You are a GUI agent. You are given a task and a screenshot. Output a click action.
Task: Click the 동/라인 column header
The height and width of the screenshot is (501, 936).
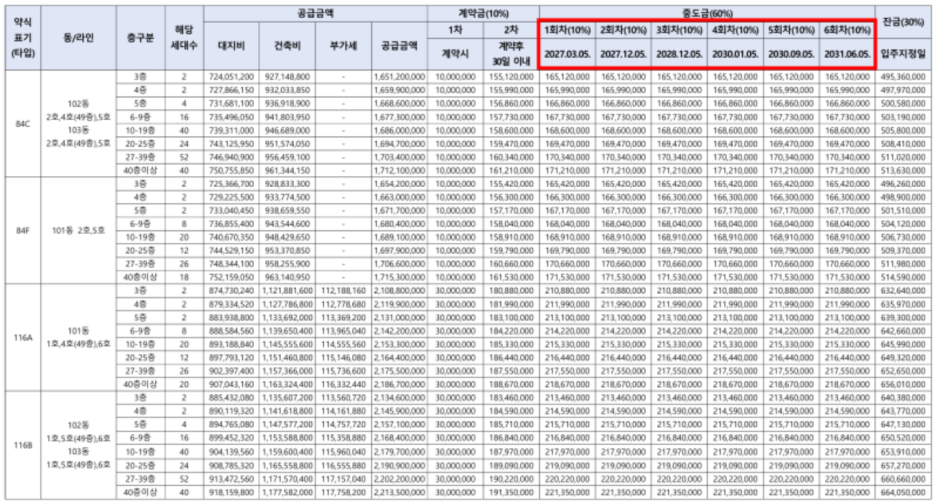(x=79, y=37)
